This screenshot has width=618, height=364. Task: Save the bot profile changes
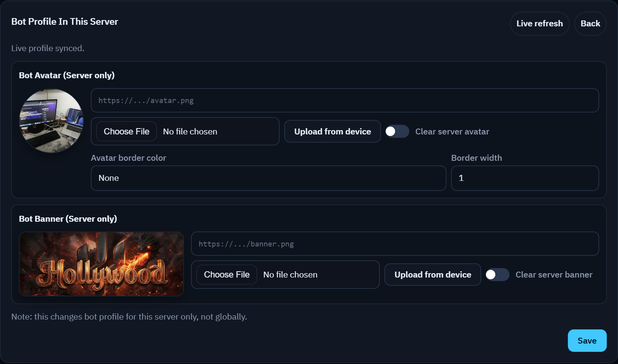tap(587, 340)
